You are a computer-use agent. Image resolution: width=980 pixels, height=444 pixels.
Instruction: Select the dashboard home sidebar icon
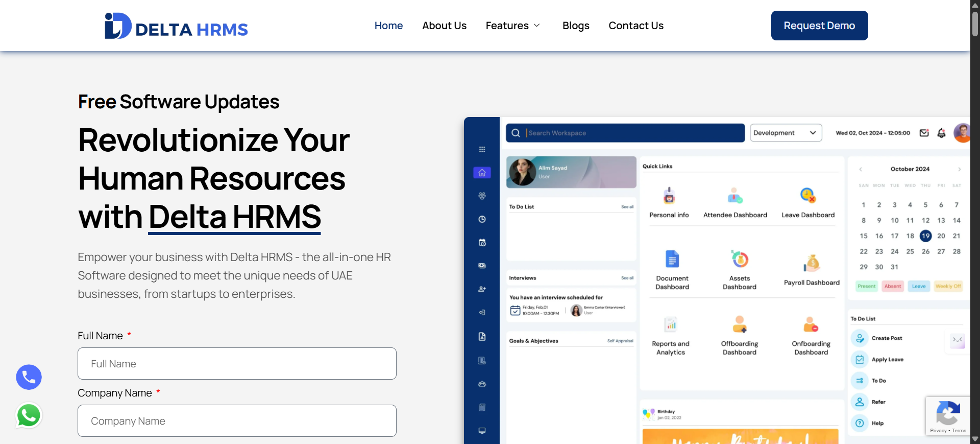tap(482, 173)
